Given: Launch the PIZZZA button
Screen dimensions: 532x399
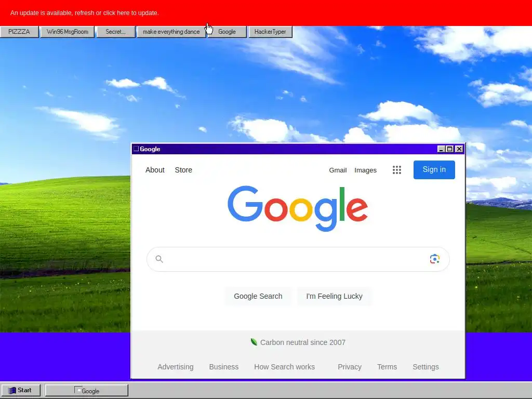Looking at the screenshot, I should pos(19,32).
